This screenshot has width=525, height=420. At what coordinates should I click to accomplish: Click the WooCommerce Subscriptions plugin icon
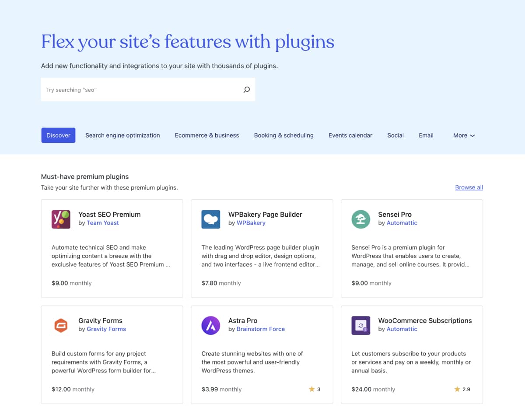tap(361, 325)
